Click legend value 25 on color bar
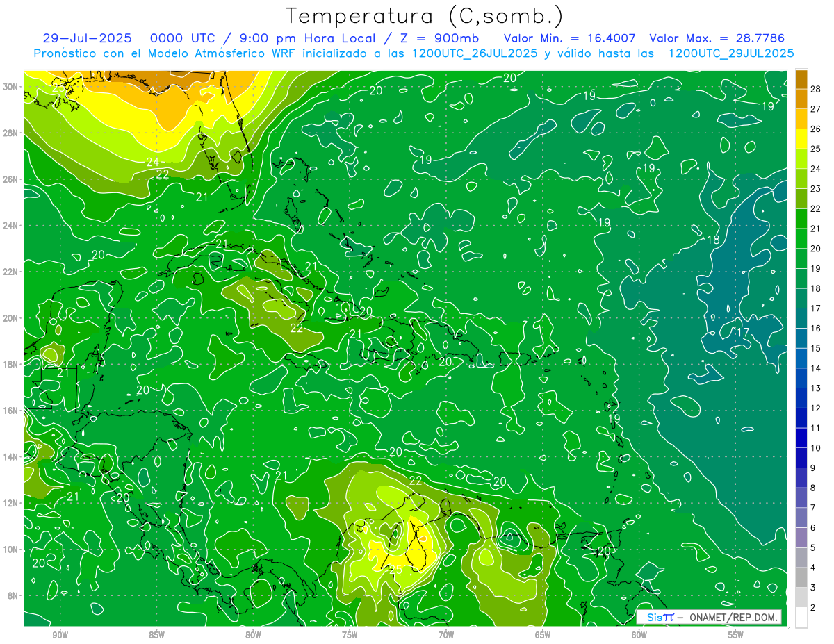 [817, 149]
